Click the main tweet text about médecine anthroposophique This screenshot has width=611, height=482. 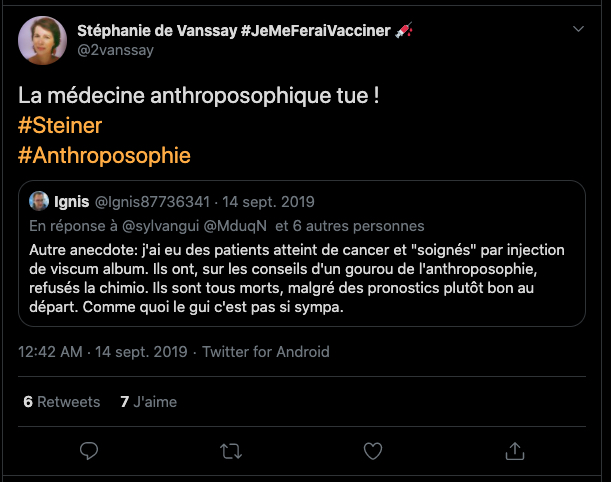point(199,98)
